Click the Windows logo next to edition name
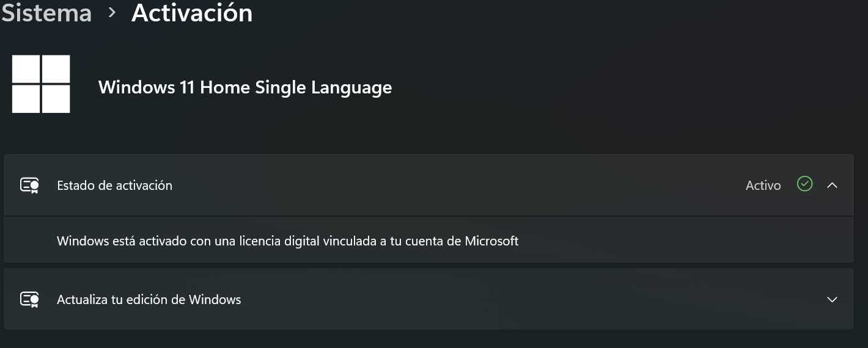 (x=41, y=84)
